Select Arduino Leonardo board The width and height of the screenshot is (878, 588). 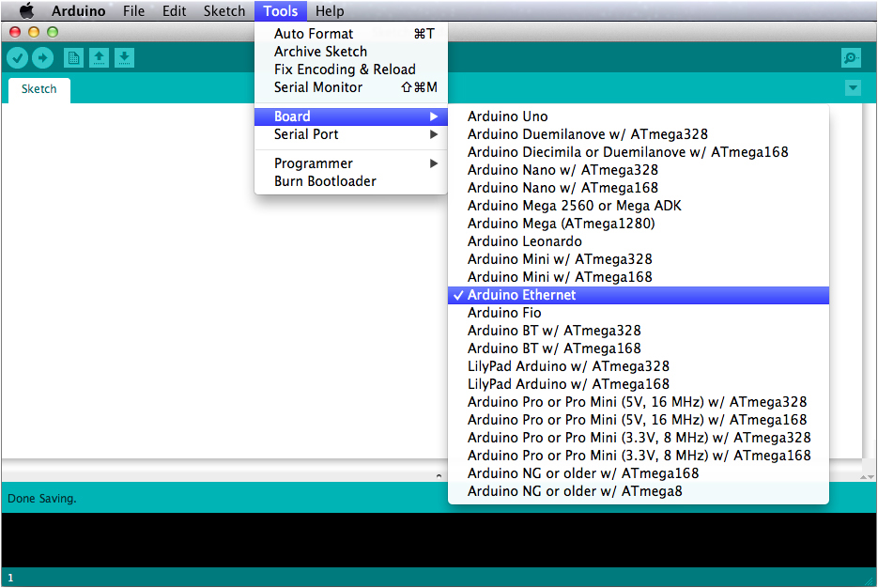tap(639, 241)
